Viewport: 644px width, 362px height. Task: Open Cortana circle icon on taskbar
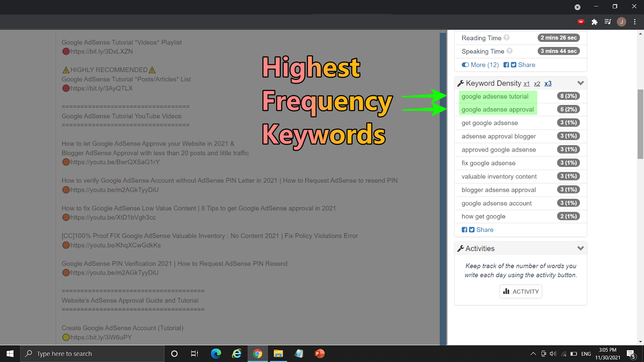(174, 354)
